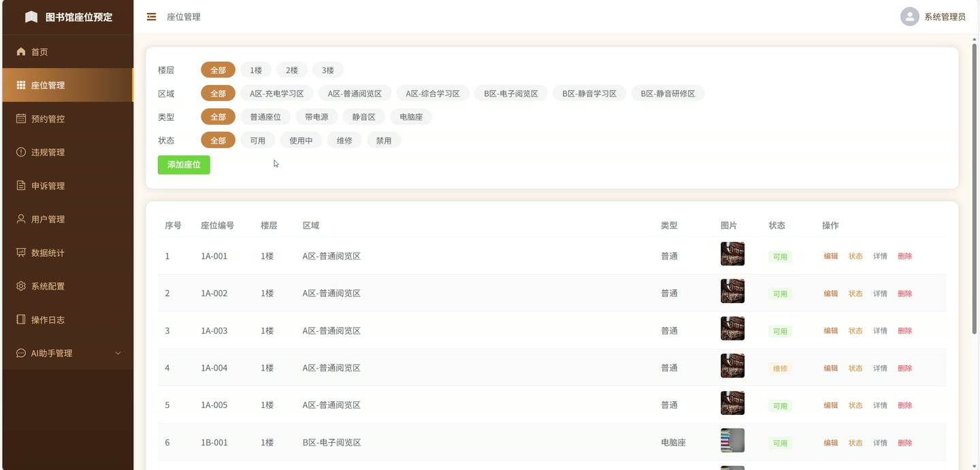Select 全部 in the 状态 filter
The image size is (980, 470).
click(x=218, y=140)
